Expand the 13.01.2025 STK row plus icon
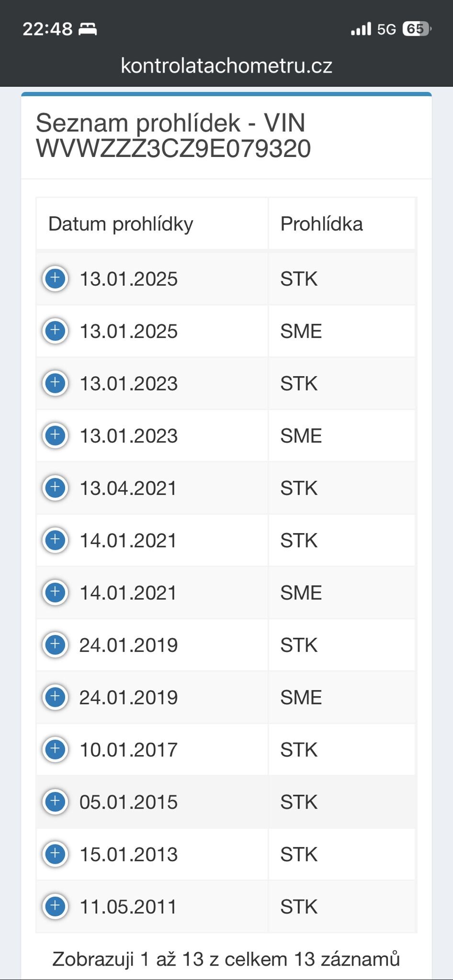This screenshot has height=980, width=453. click(x=55, y=278)
